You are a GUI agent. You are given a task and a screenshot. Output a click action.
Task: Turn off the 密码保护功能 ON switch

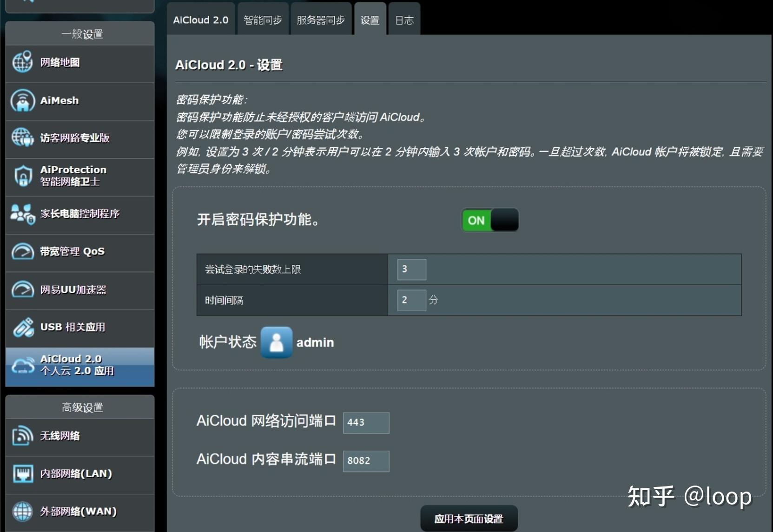click(489, 220)
